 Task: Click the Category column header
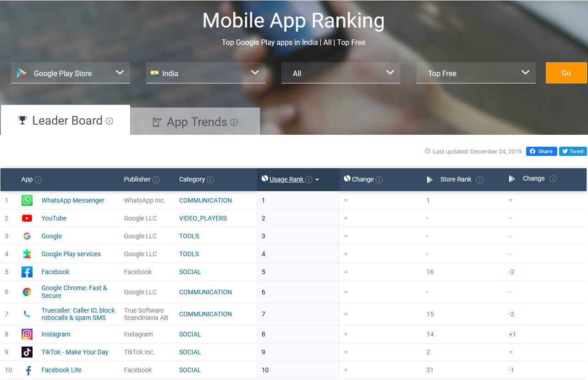click(x=192, y=179)
